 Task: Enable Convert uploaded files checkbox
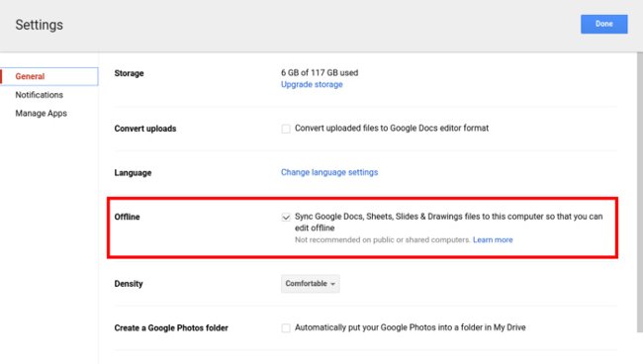coord(286,129)
